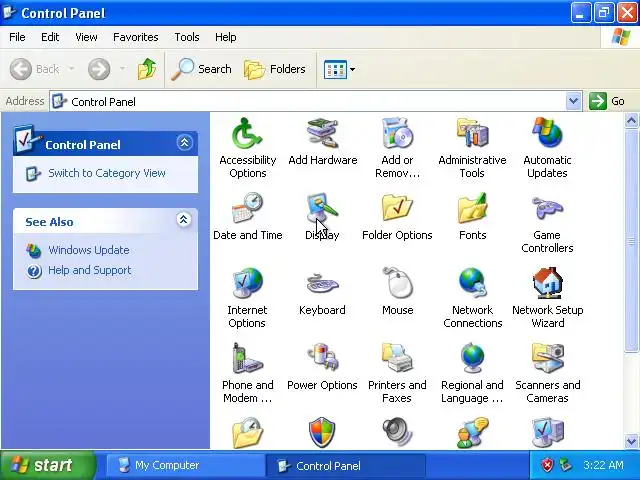Select the speaker sounds icon
The width and height of the screenshot is (640, 480).
[x=397, y=433]
